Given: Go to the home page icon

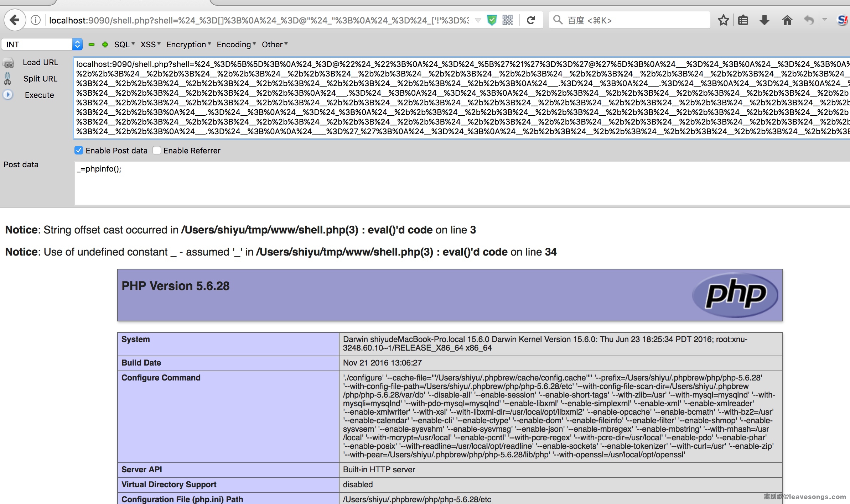Looking at the screenshot, I should pos(787,20).
